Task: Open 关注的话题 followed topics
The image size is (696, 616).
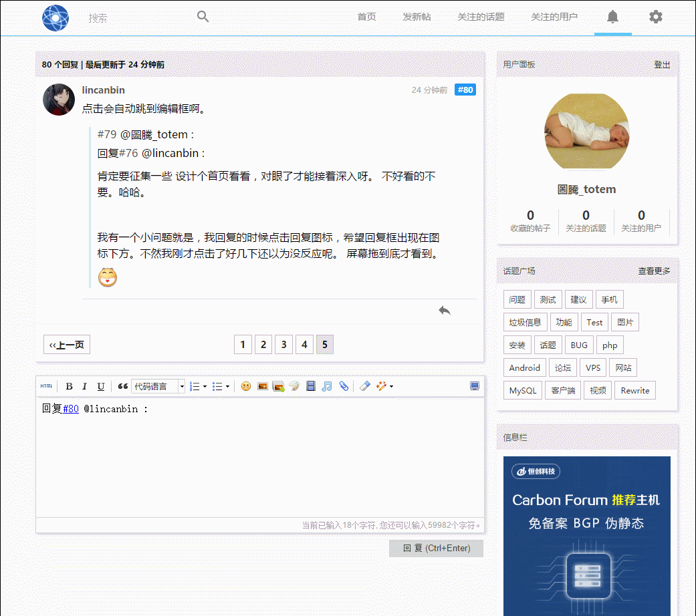Action: point(481,17)
